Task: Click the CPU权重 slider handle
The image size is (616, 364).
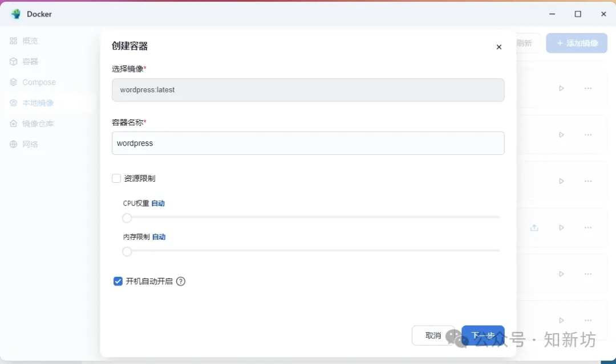Action: pyautogui.click(x=127, y=218)
